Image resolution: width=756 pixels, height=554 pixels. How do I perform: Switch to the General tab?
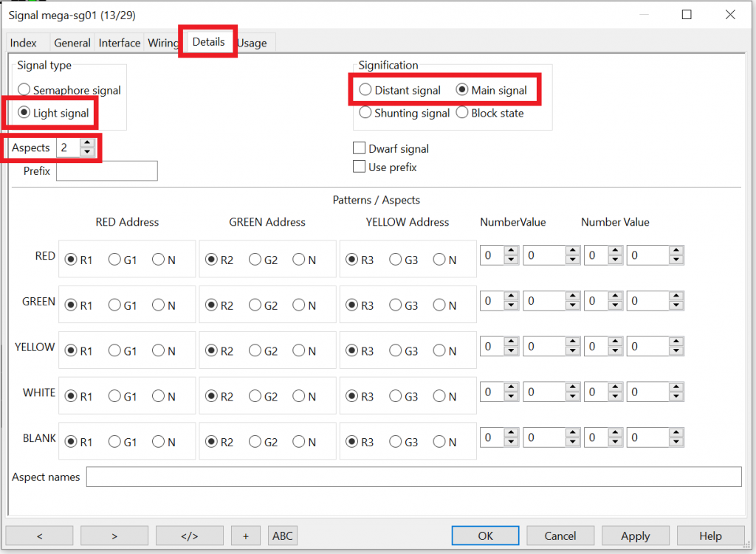[72, 43]
